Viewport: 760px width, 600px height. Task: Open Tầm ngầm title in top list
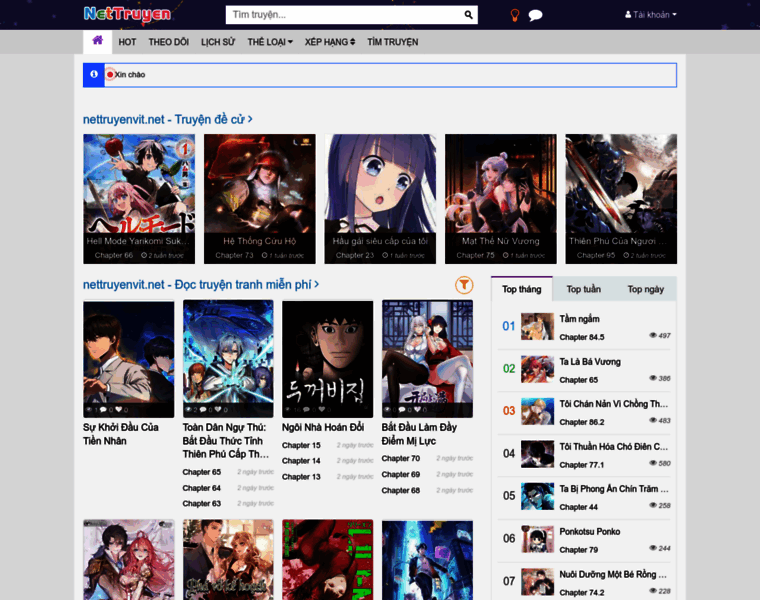580,319
